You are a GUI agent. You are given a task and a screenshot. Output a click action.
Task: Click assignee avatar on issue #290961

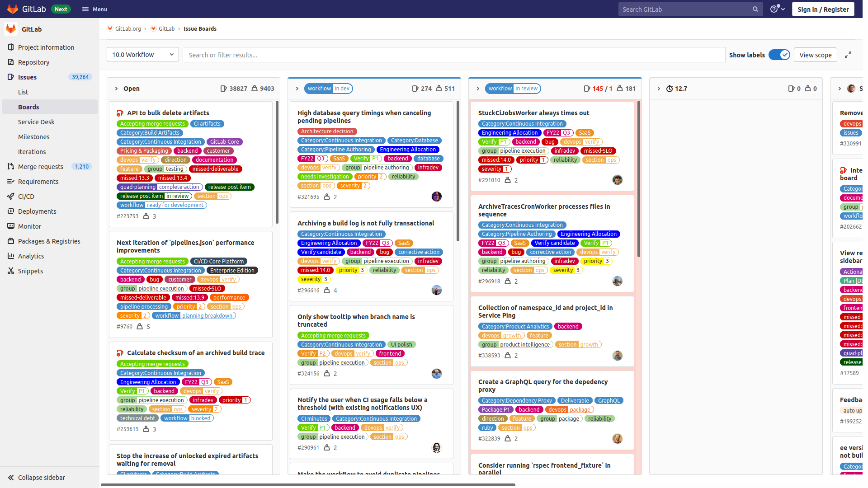pos(437,448)
